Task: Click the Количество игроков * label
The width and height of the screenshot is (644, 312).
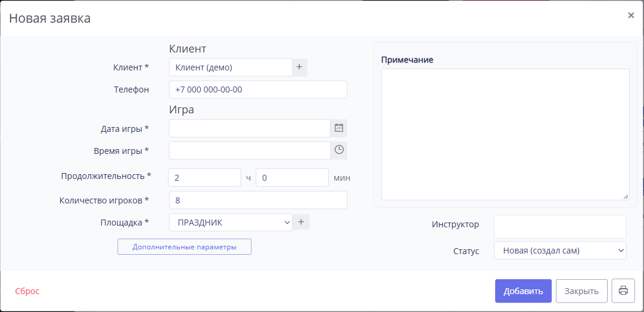Action: point(104,200)
